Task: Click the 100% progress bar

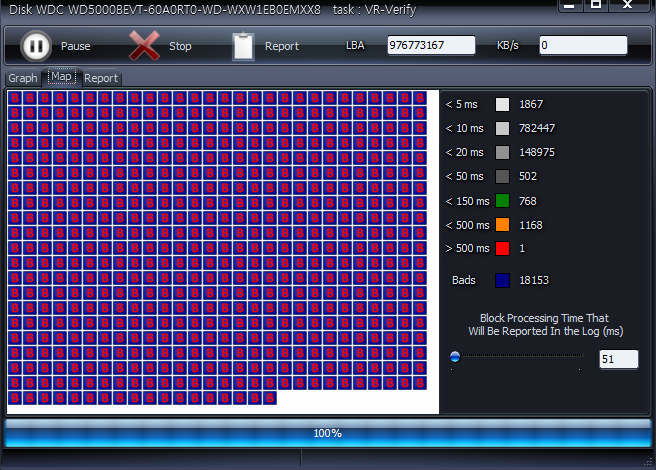Action: click(x=328, y=433)
